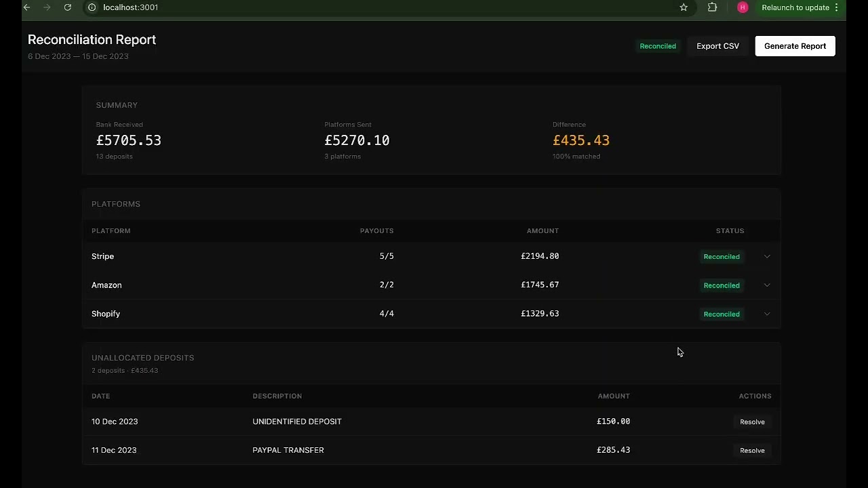
Task: Click the Bank Received £5705.53 value
Action: 129,140
